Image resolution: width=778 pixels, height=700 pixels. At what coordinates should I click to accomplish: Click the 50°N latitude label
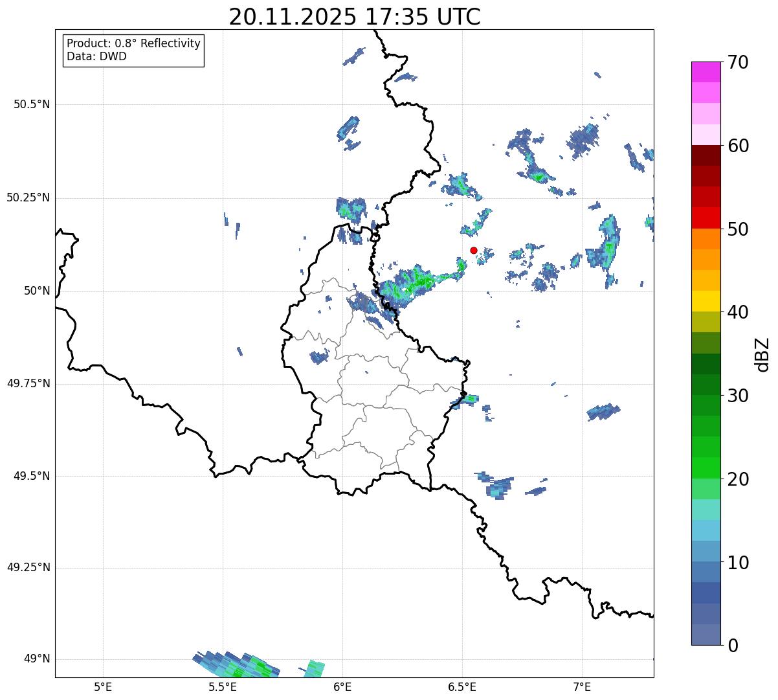coord(37,291)
